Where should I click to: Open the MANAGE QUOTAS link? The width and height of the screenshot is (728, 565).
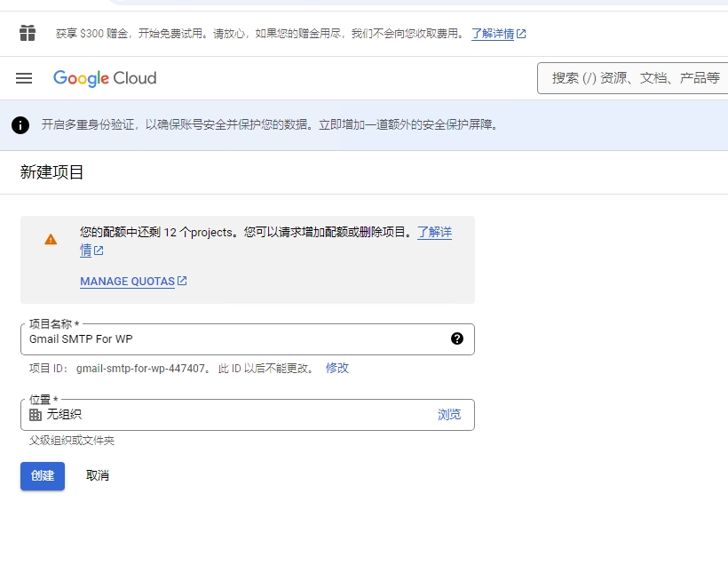tap(133, 281)
